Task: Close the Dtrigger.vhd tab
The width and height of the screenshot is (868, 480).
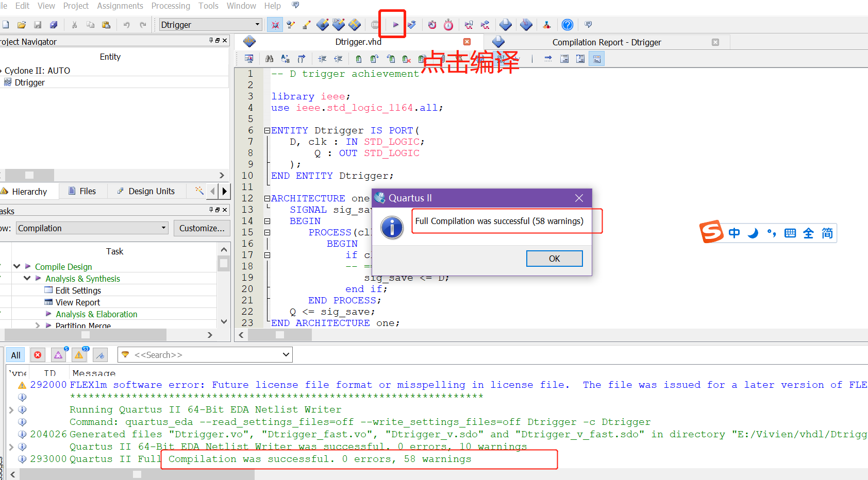Action: [467, 42]
